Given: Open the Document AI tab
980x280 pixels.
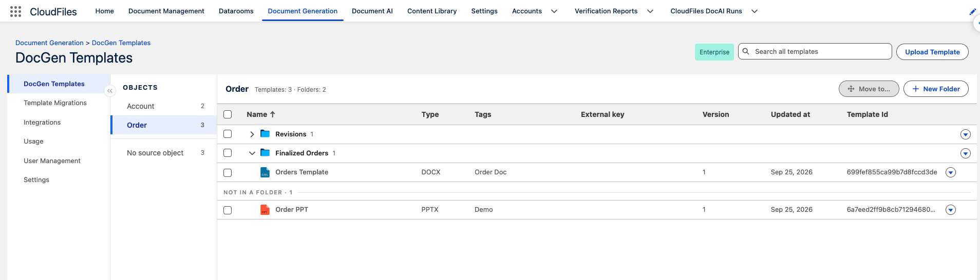Looking at the screenshot, I should pyautogui.click(x=372, y=11).
